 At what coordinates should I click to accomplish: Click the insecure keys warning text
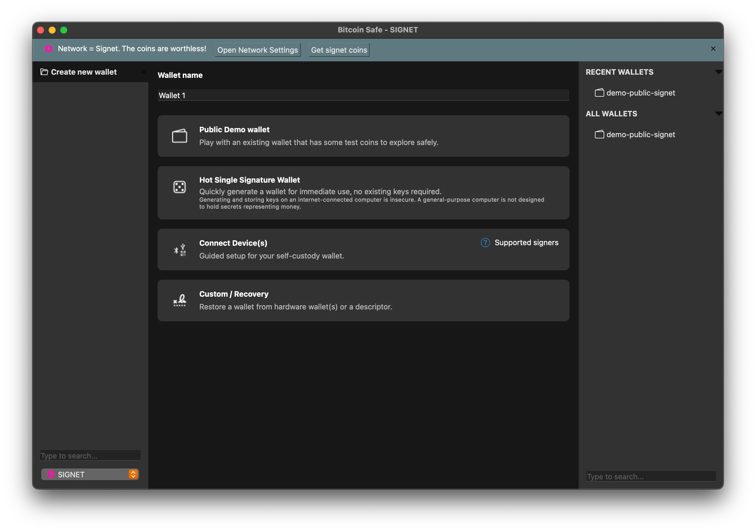click(371, 203)
